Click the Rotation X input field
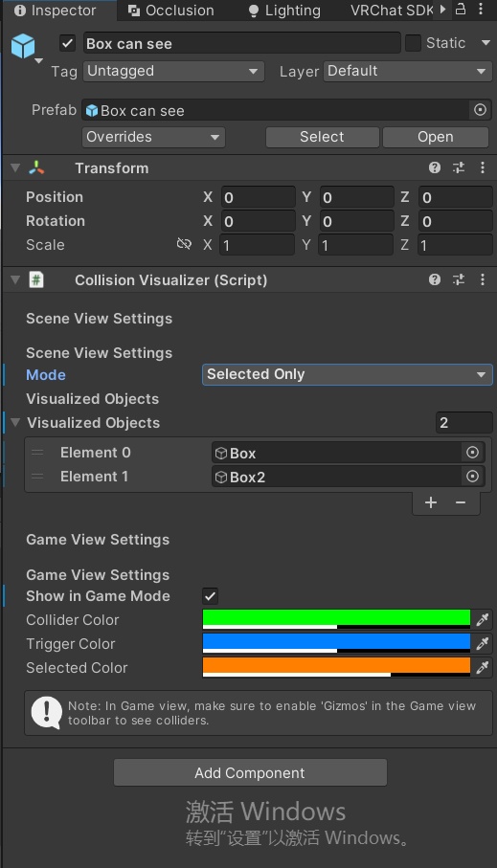This screenshot has width=497, height=868. (259, 221)
